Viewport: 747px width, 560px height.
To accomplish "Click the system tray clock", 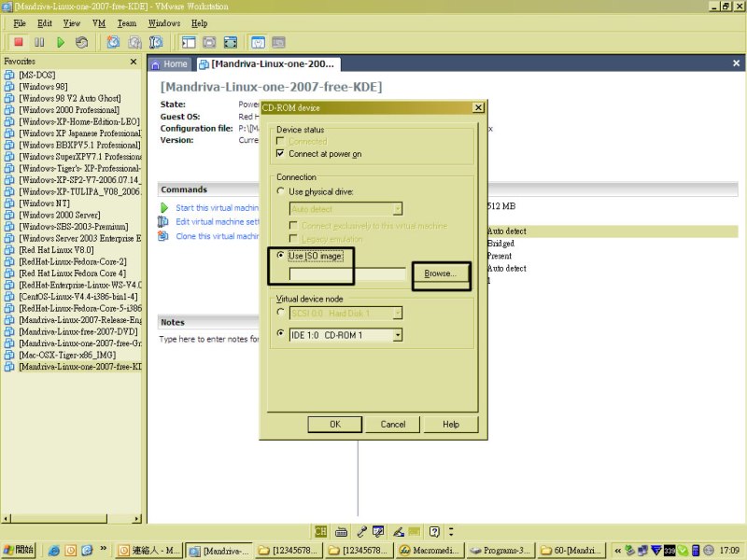I will tap(729, 551).
